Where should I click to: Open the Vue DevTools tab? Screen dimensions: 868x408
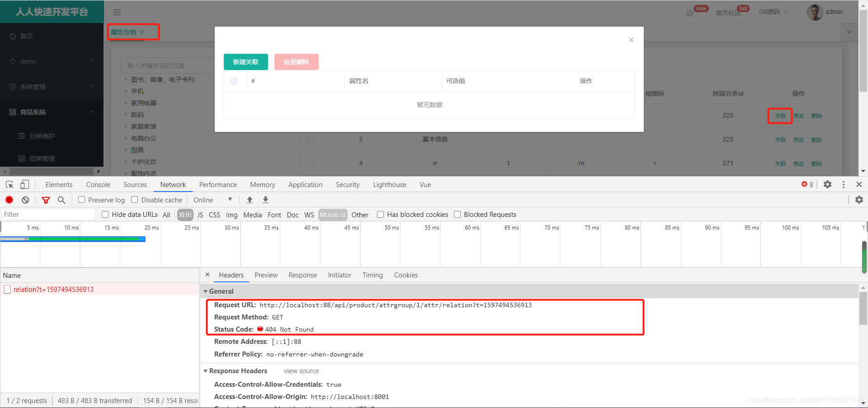[x=425, y=184]
